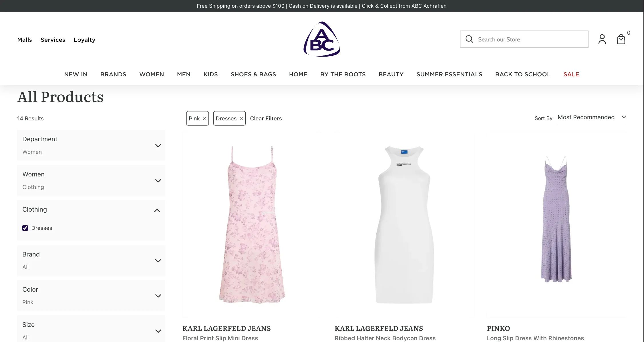Viewport: 644px width, 342px height.
Task: Open the user account icon
Action: point(602,39)
